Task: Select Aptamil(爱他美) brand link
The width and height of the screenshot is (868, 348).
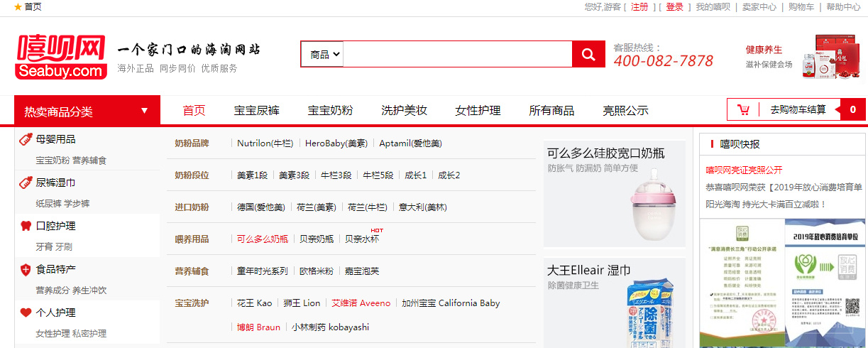Action: (x=410, y=143)
